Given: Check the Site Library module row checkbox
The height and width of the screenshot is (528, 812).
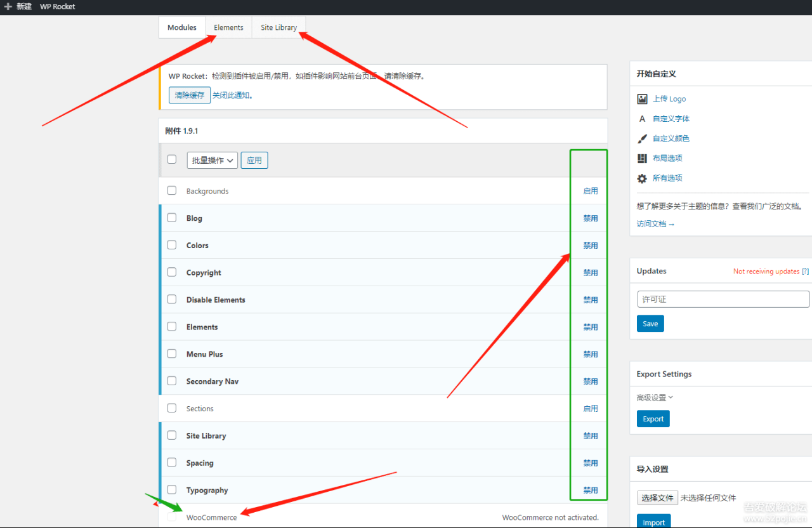Looking at the screenshot, I should coord(172,435).
